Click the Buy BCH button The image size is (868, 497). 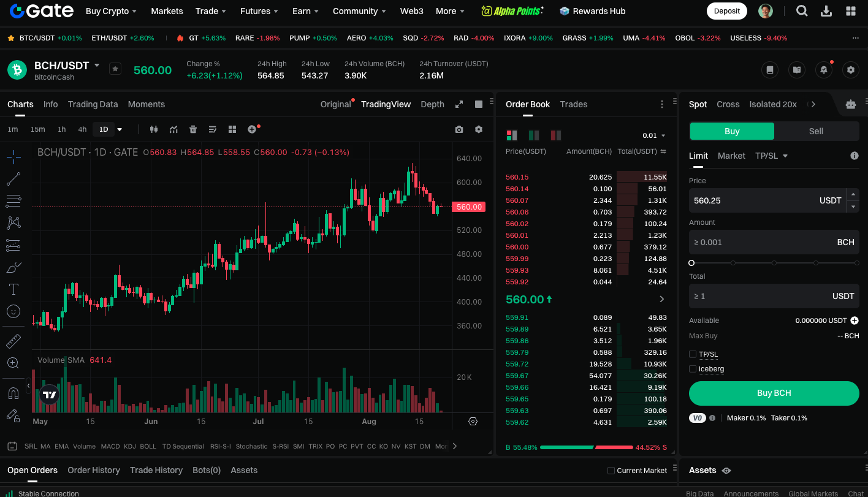(774, 393)
